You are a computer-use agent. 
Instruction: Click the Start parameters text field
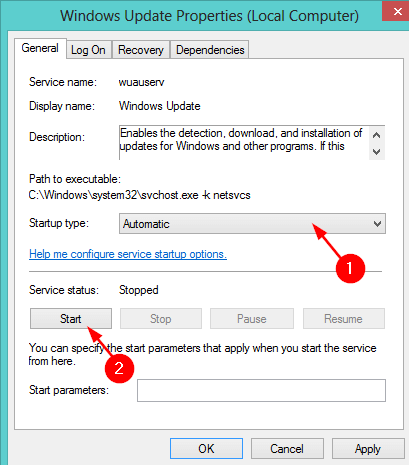pos(261,390)
